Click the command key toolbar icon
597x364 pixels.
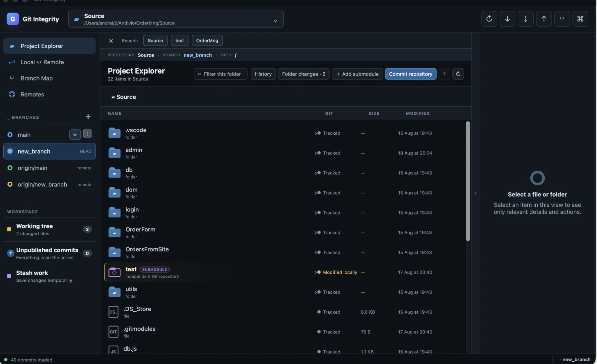click(580, 19)
